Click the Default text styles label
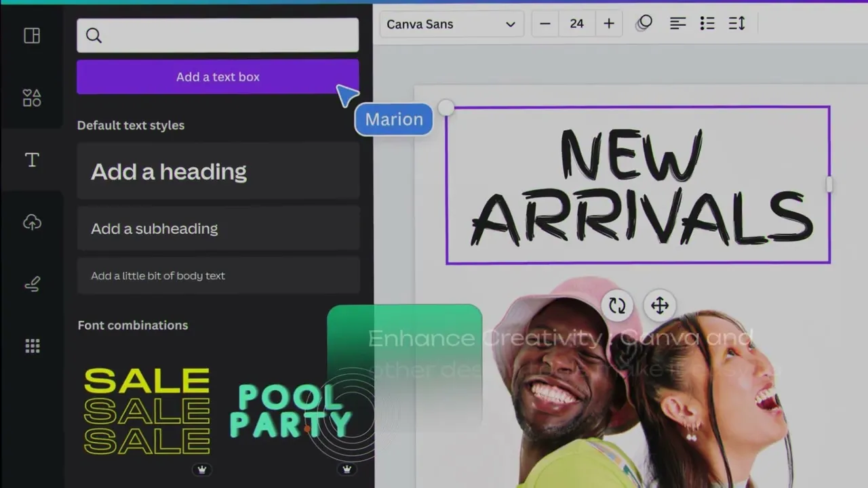 (131, 125)
